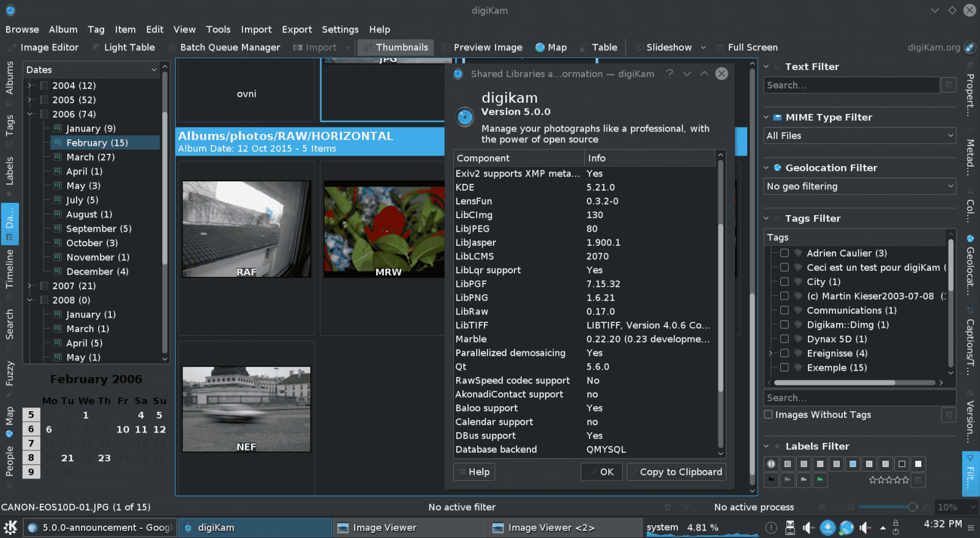Viewport: 980px width, 538px height.
Task: Open the Export menu
Action: [296, 29]
